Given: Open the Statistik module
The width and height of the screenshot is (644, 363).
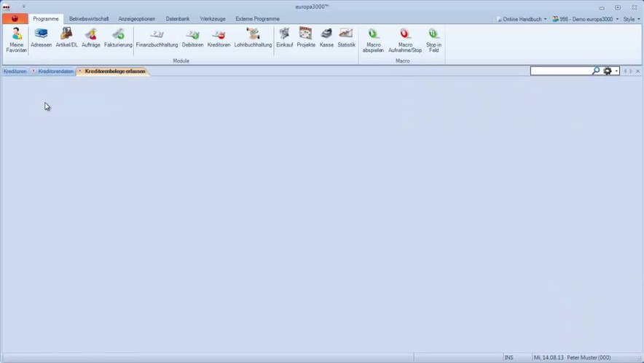Looking at the screenshot, I should 346,38.
